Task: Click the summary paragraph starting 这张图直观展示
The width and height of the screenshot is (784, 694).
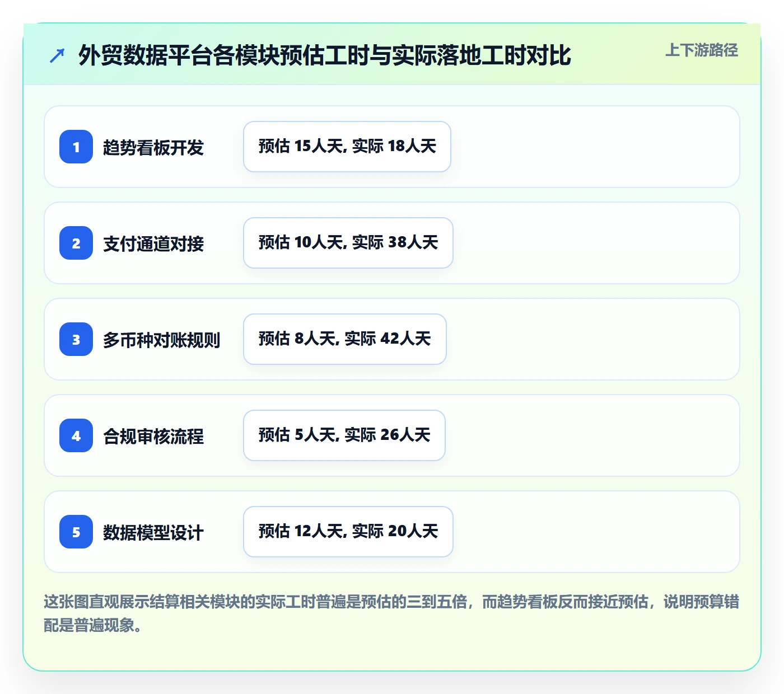Action: click(391, 613)
